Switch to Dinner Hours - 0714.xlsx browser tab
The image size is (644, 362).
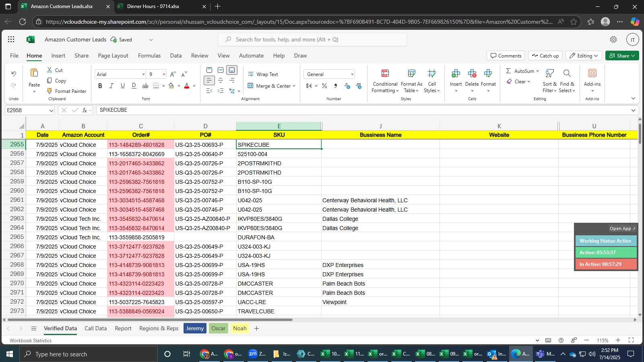pos(153,6)
